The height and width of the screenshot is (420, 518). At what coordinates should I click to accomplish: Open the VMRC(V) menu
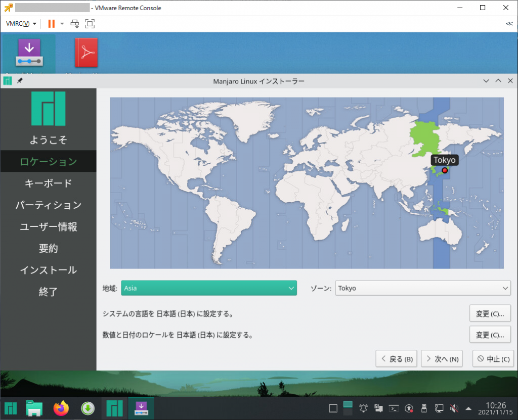pos(21,23)
